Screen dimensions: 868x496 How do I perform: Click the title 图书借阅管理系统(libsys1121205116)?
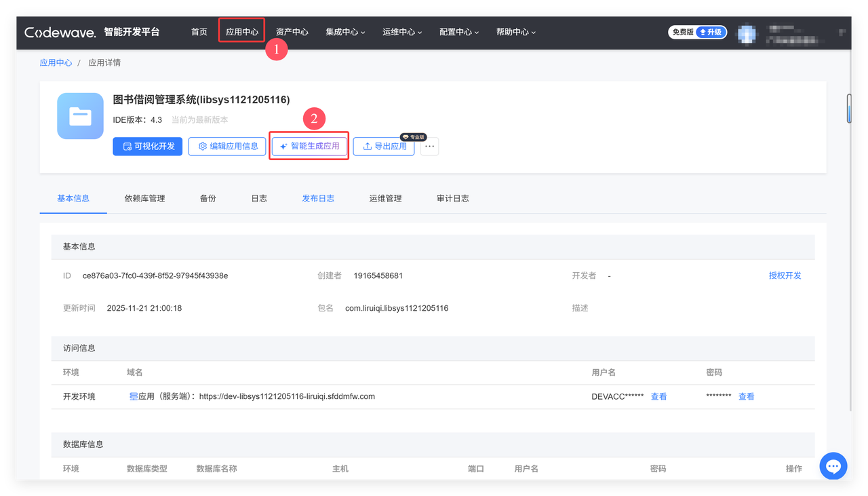201,100
